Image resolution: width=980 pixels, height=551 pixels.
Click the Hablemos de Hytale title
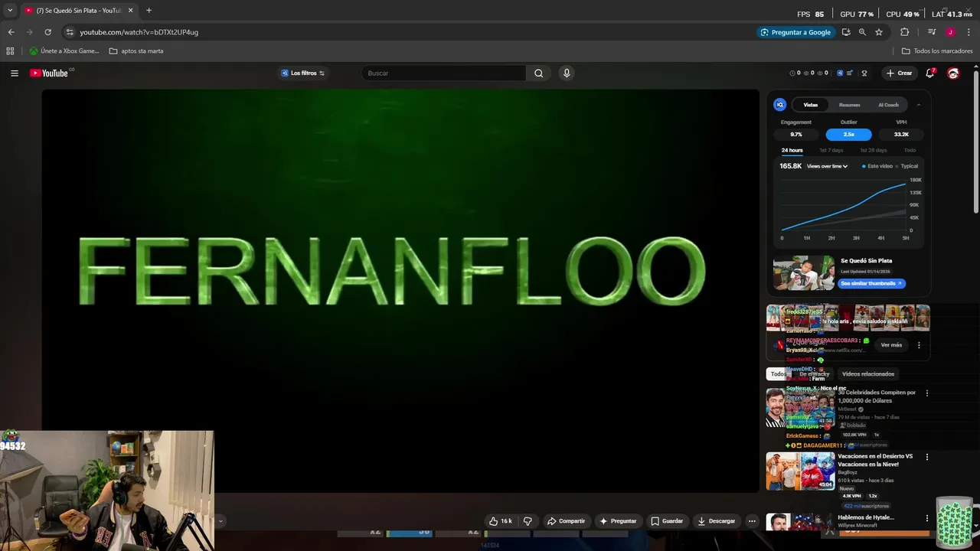point(866,517)
